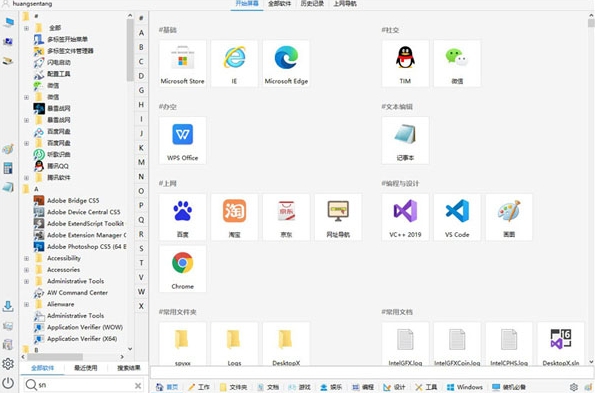
Task: Open the 百度 paw tile
Action: [183, 217]
